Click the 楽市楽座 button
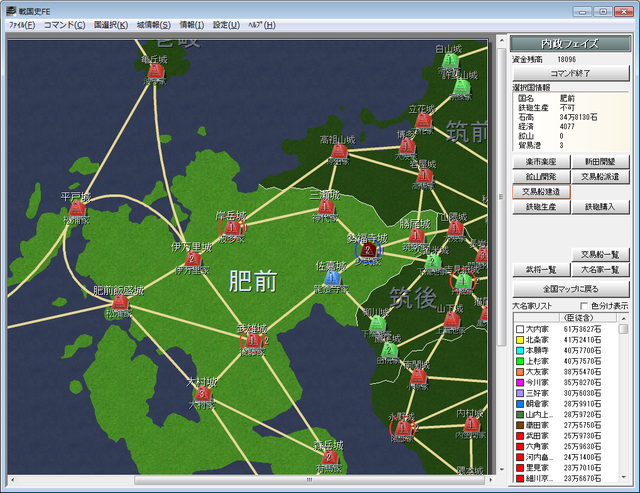 click(541, 162)
